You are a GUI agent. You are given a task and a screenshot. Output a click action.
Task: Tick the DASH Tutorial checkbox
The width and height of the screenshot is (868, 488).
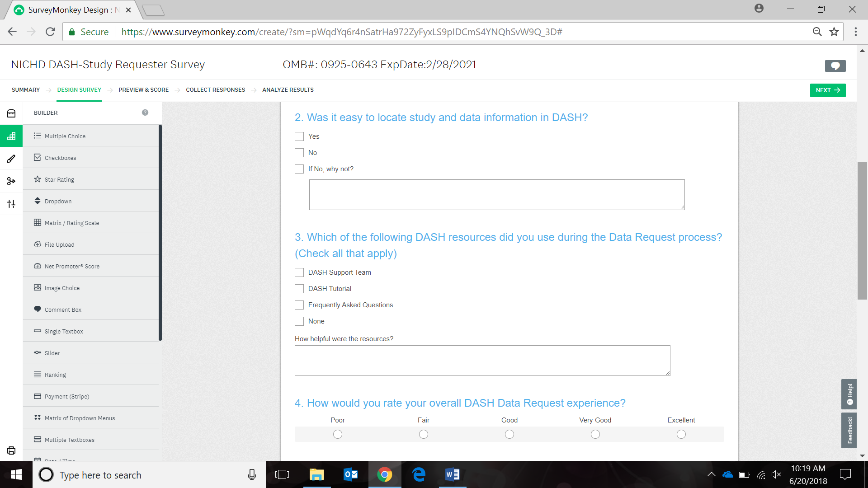pos(299,289)
